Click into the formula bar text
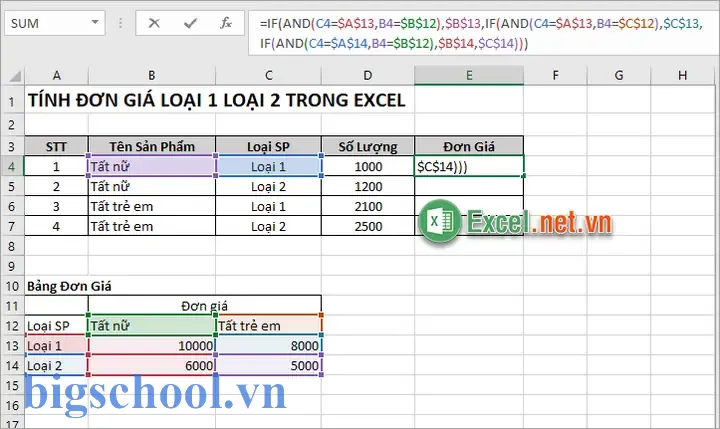Screen dimensions: 720x429 482,33
